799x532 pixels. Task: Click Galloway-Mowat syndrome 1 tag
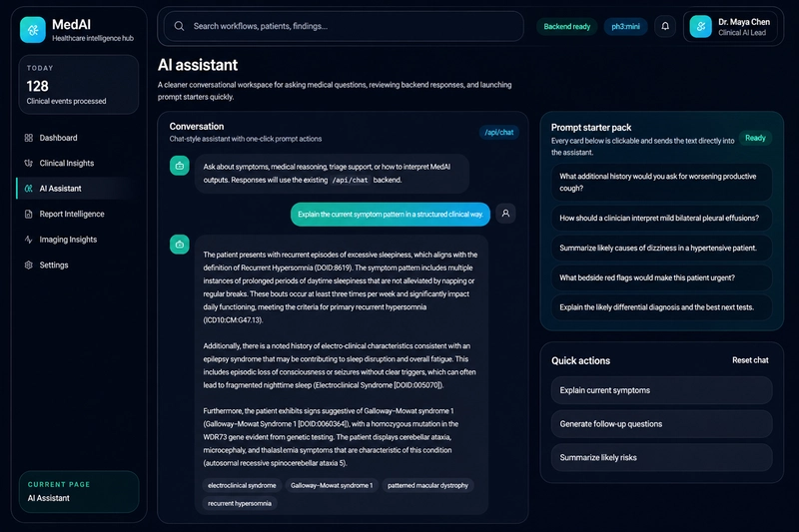point(332,486)
